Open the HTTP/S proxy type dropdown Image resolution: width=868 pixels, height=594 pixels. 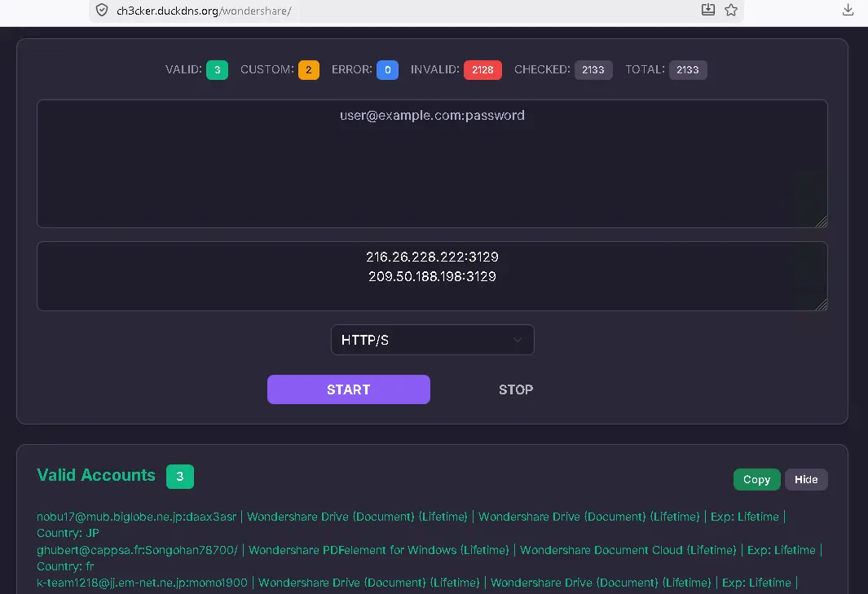[432, 340]
